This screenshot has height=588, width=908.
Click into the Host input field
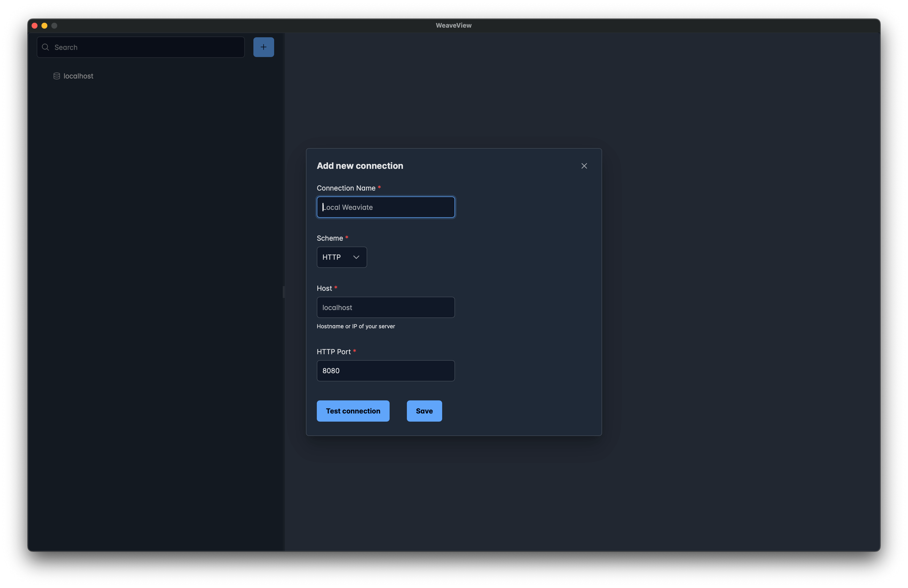385,307
